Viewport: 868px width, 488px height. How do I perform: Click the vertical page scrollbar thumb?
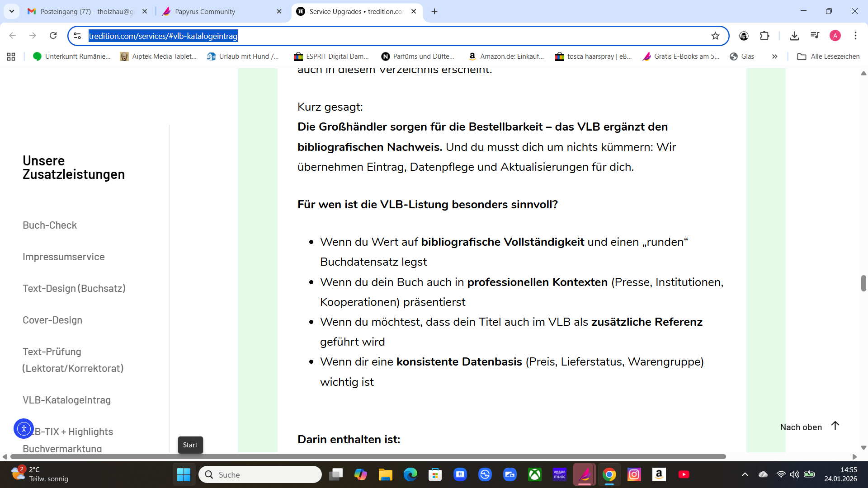coord(863,283)
